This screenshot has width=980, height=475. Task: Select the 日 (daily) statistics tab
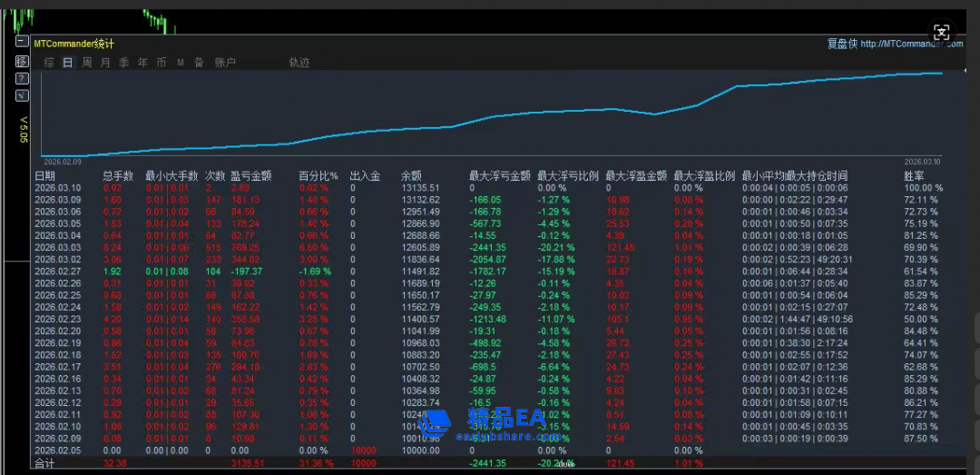68,63
